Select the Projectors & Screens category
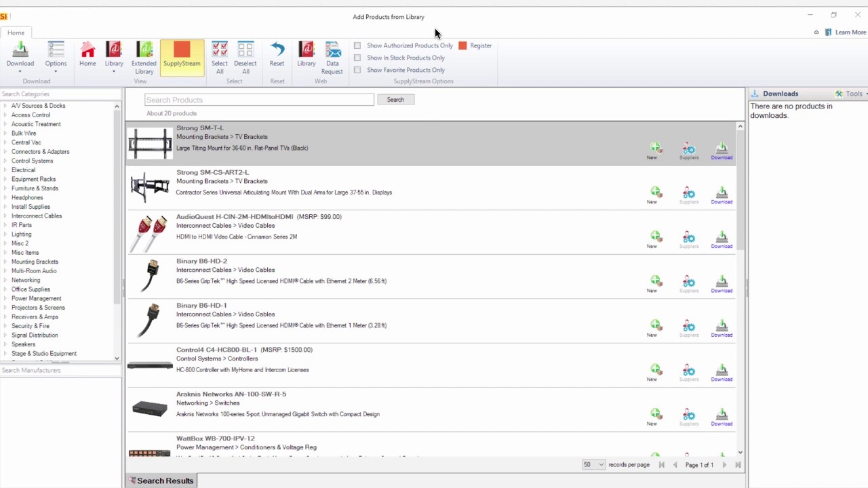 38,308
